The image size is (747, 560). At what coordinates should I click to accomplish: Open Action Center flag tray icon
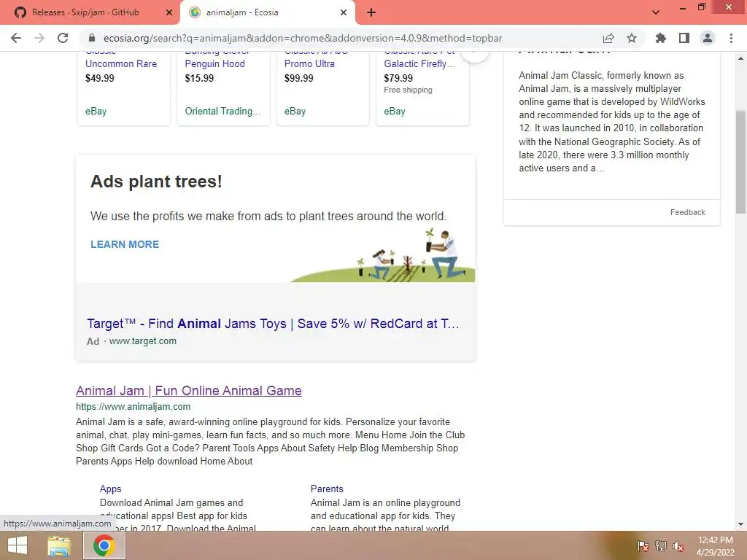pos(643,547)
